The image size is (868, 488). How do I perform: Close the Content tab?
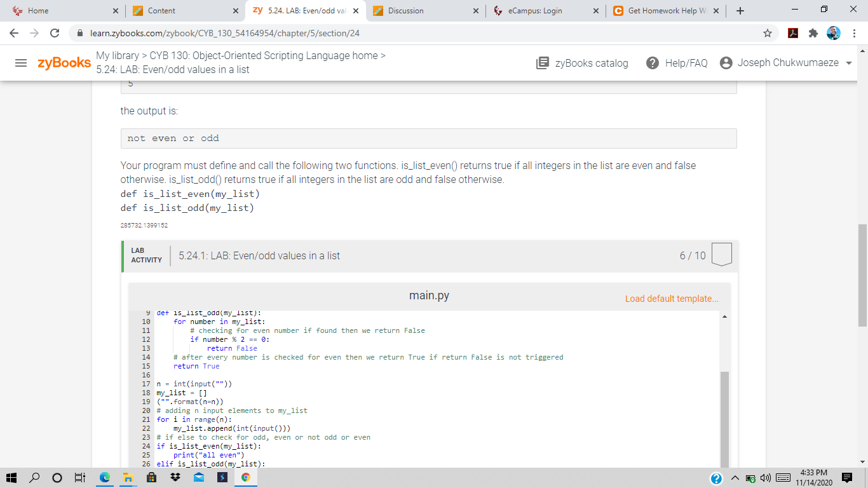[x=235, y=11]
